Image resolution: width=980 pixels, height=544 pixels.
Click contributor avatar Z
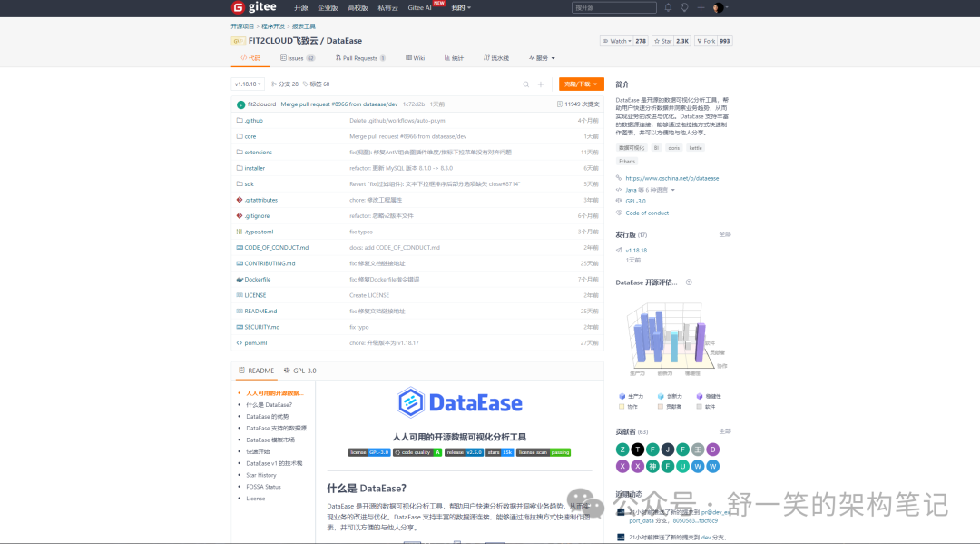pos(622,450)
